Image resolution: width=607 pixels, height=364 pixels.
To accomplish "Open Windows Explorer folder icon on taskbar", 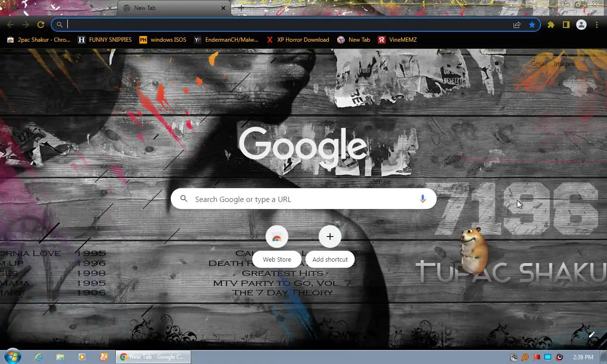I will 60,357.
